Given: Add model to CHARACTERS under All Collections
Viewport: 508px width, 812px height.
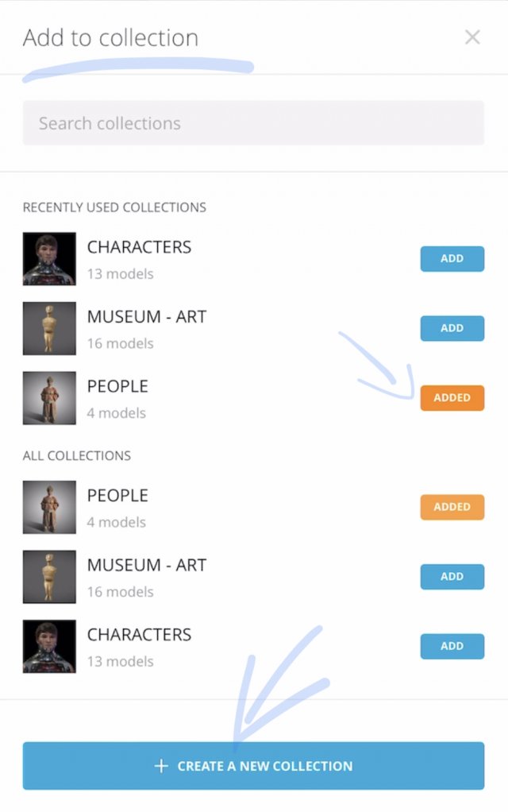Looking at the screenshot, I should [x=452, y=646].
